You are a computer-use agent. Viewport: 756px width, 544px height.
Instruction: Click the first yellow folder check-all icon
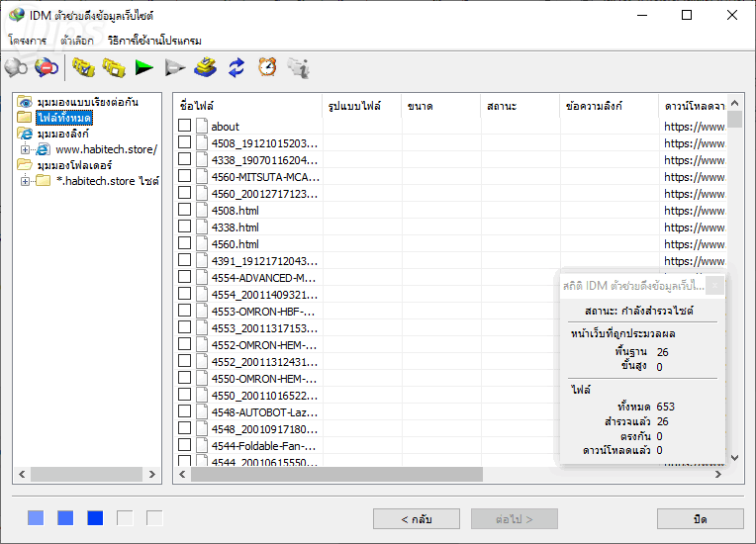(83, 67)
